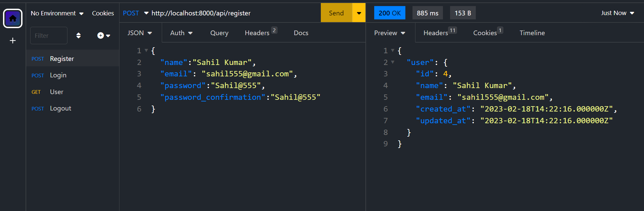This screenshot has width=644, height=211.
Task: Open the response Timeline tab
Action: (x=532, y=33)
